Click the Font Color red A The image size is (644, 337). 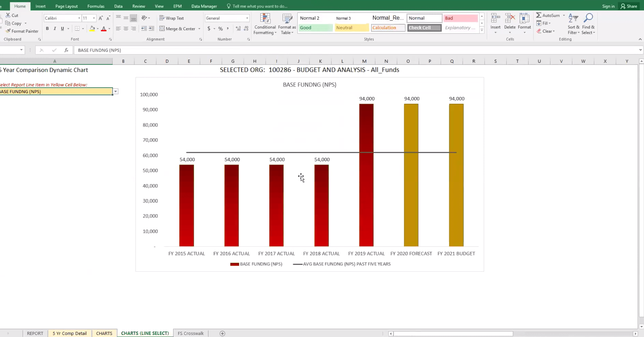point(104,29)
